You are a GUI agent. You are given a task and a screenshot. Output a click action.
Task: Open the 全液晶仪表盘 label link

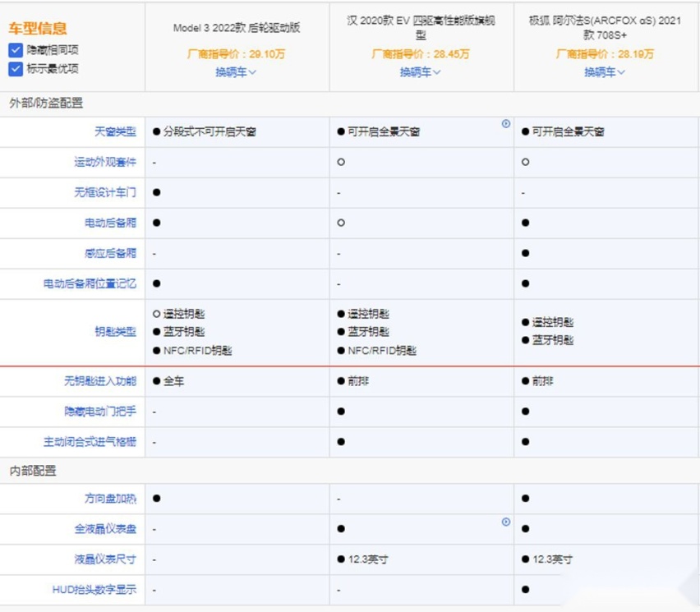(105, 528)
